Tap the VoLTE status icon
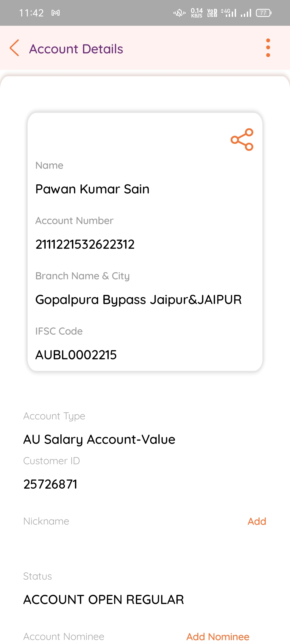290x644 pixels. point(212,13)
